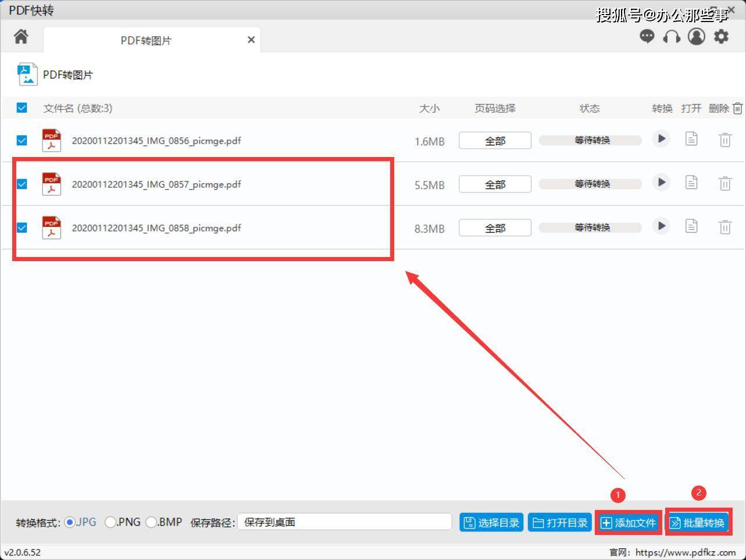Start converting IMG_0856_picmge.pdf with play icon
Viewport: 746px width, 560px height.
click(x=661, y=140)
